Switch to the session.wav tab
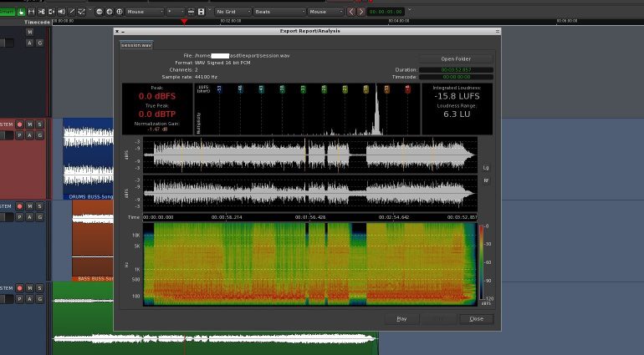Viewport: 644px width, 355px height. (x=135, y=45)
